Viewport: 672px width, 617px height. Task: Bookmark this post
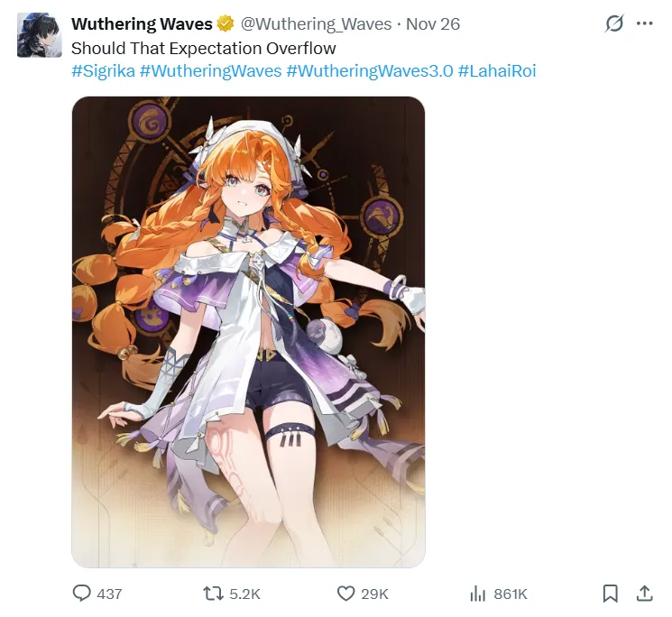point(611,594)
